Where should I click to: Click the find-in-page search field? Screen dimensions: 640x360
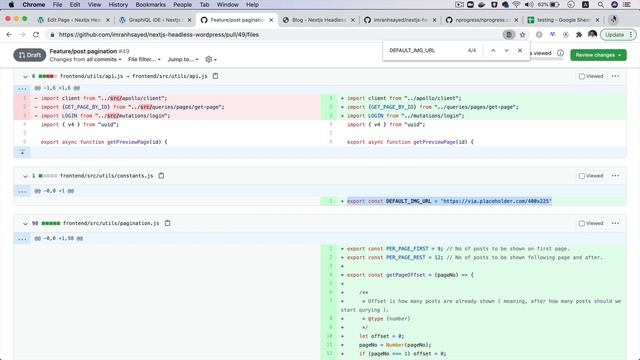[x=424, y=50]
